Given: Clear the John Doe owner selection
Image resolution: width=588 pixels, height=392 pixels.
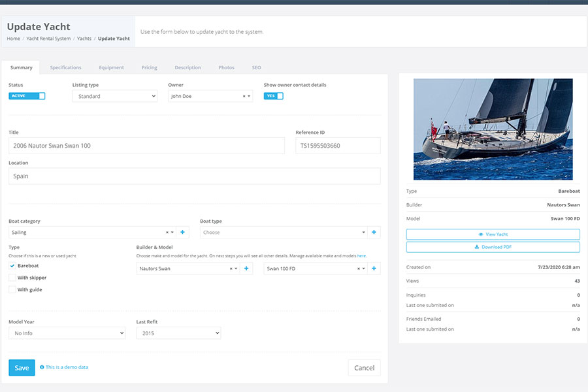Looking at the screenshot, I should point(244,97).
